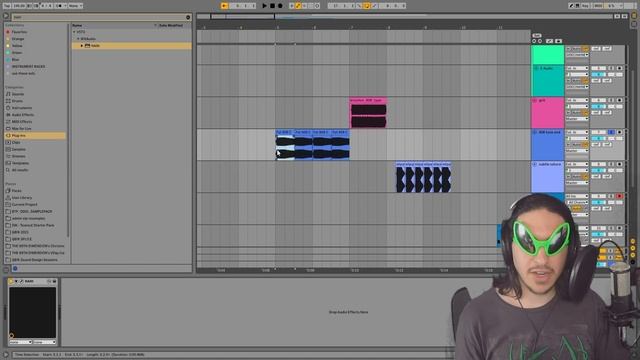Open the Drums category

click(x=17, y=101)
